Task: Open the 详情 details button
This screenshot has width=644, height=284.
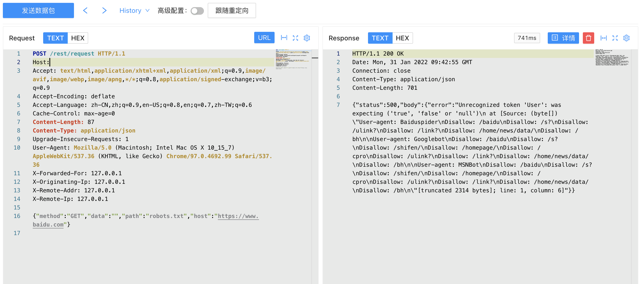Action: click(x=563, y=38)
